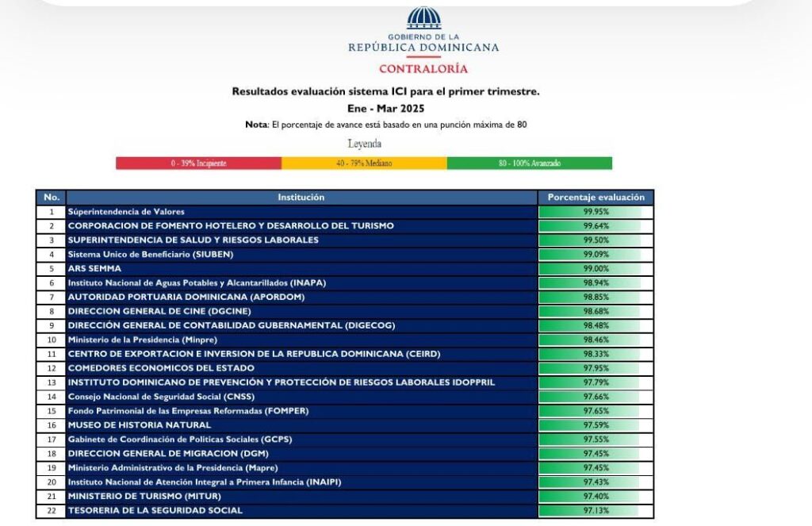The height and width of the screenshot is (526, 812).
Task: Click the 98.85% percentage cell
Action: pyautogui.click(x=596, y=297)
